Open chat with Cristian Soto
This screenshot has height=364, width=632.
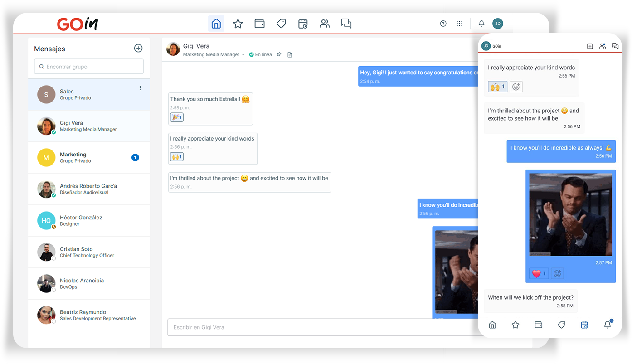tap(89, 252)
